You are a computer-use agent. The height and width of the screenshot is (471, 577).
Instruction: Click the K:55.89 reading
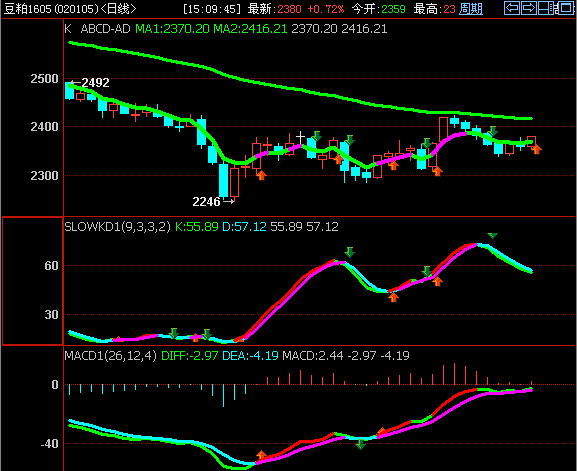point(197,226)
